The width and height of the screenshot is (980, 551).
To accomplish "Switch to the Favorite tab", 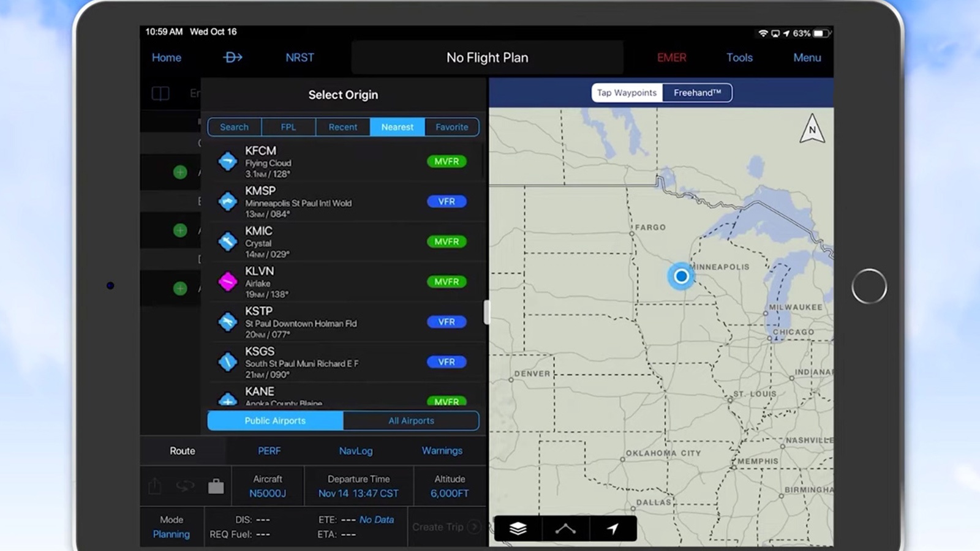I will click(451, 127).
